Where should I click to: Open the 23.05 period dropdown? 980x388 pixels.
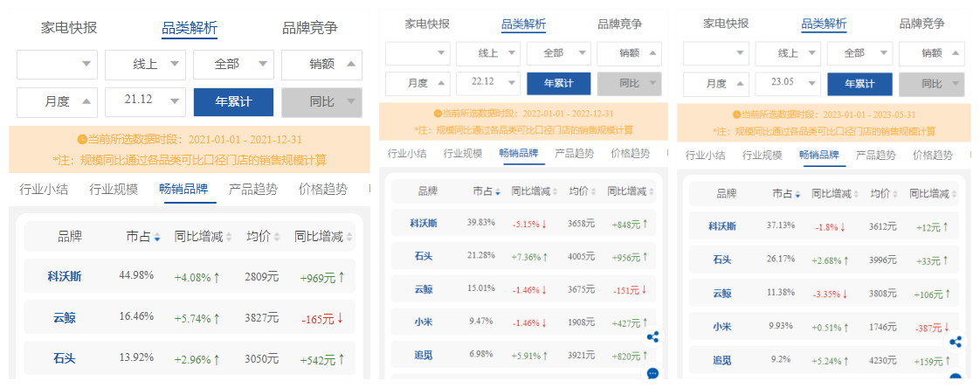[x=788, y=84]
